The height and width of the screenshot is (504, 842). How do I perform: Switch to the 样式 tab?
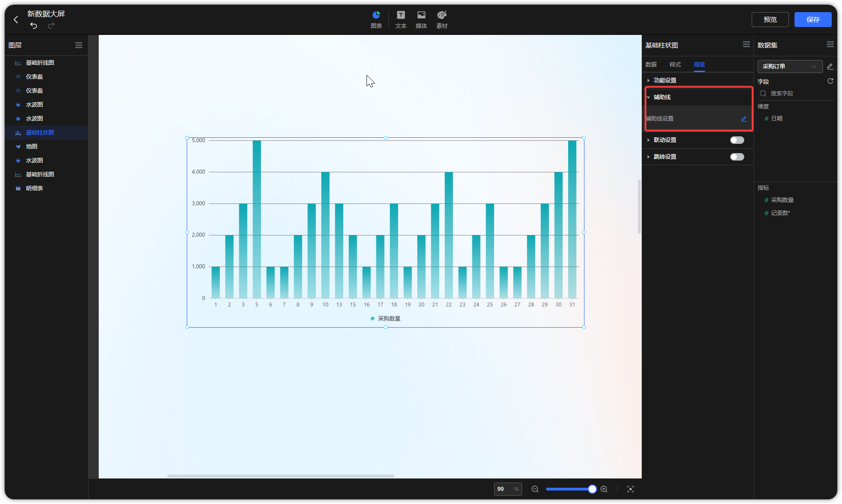click(x=675, y=65)
